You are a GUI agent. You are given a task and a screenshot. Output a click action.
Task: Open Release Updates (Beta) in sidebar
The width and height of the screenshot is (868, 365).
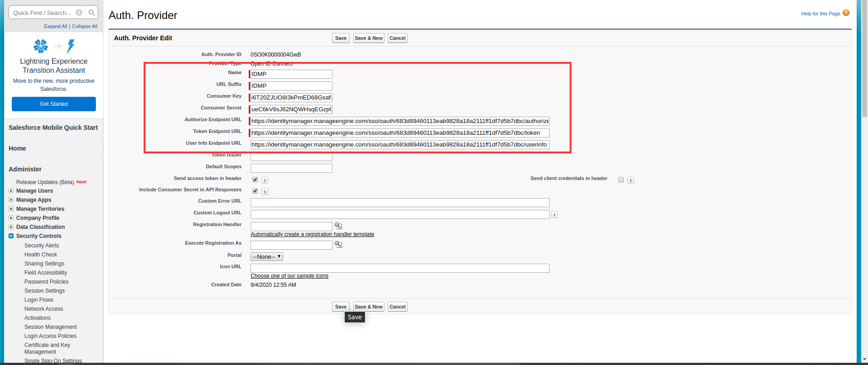pyautogui.click(x=45, y=182)
